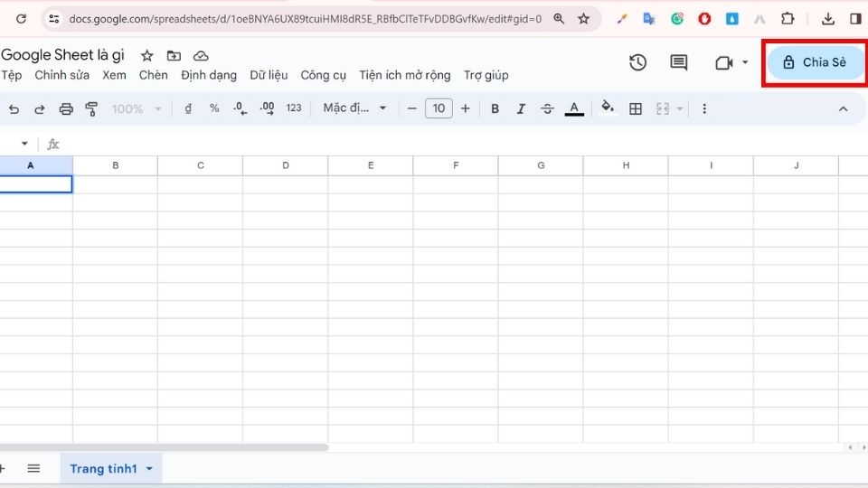Open the borders tool

(x=636, y=109)
